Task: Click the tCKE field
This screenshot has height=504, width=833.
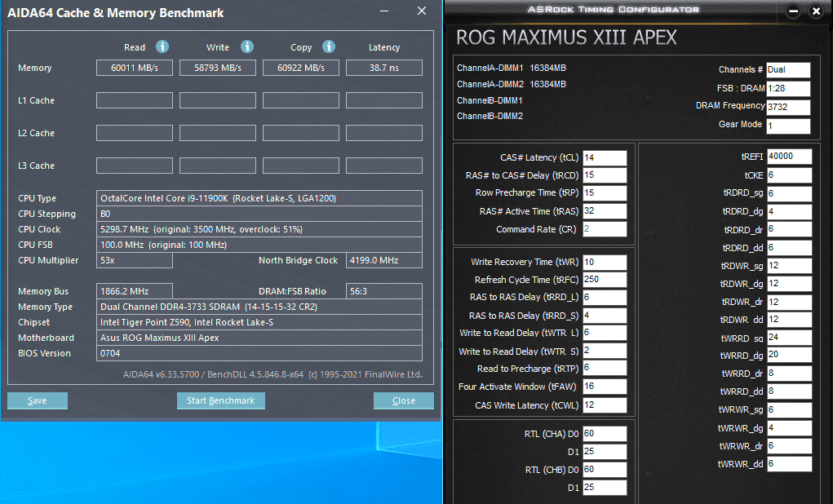Action: (790, 175)
